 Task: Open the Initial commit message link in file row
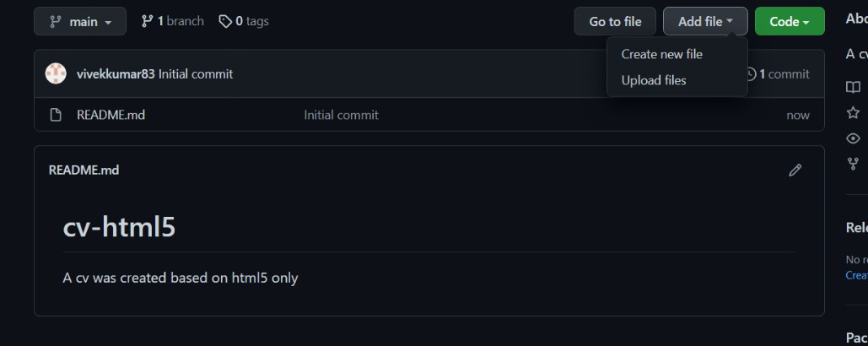341,115
